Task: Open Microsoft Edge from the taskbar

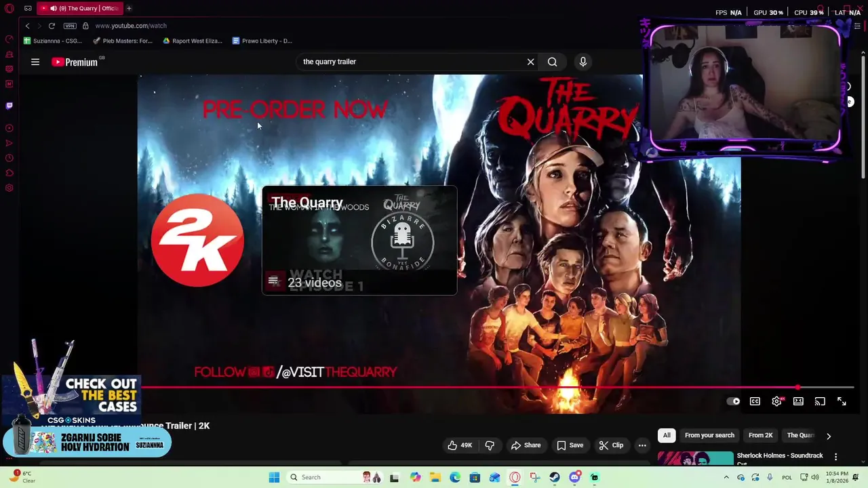Action: tap(455, 477)
